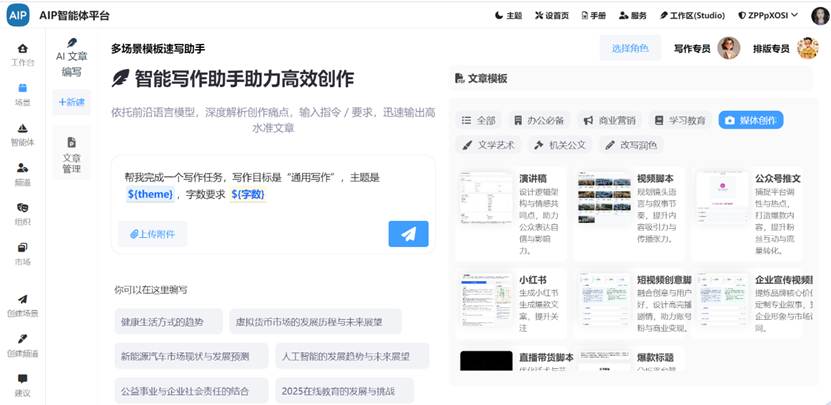The width and height of the screenshot is (831, 405).
Task: Click the +新建 button
Action: click(x=72, y=102)
